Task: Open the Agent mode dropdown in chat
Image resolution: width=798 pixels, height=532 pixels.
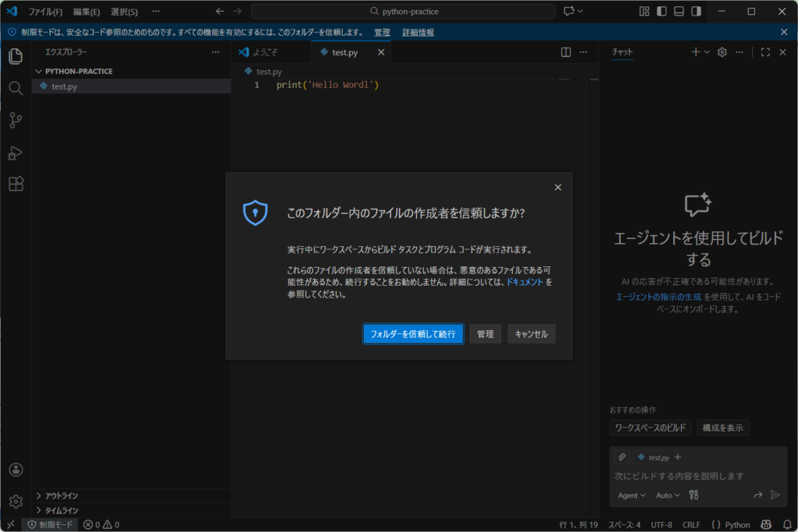Action: coord(631,495)
